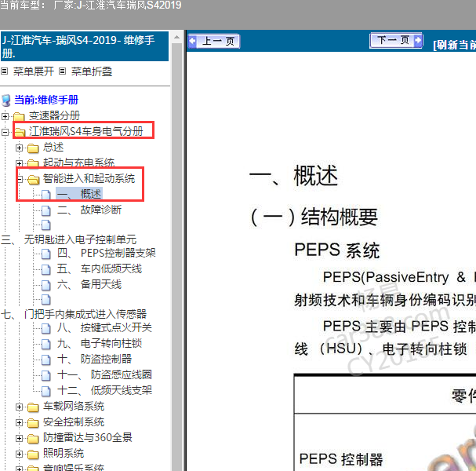Screen dimensions: 476x471
Task: Collapse the 江淮瑞风S4车身电气分册 folder
Action: 5,132
